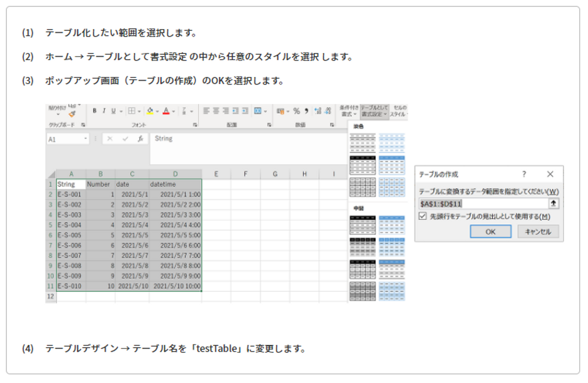Apply the Comma style number format

coord(306,111)
